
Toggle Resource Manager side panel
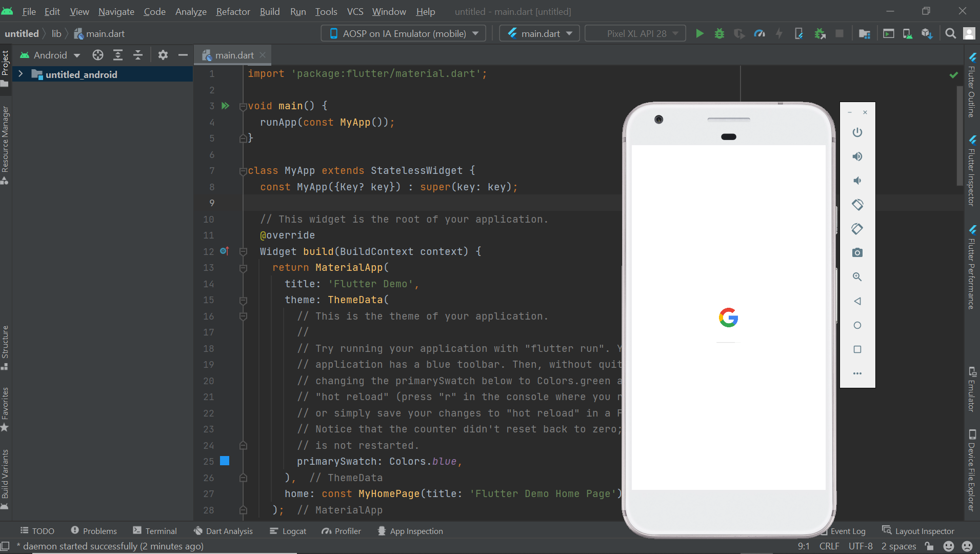click(x=5, y=145)
